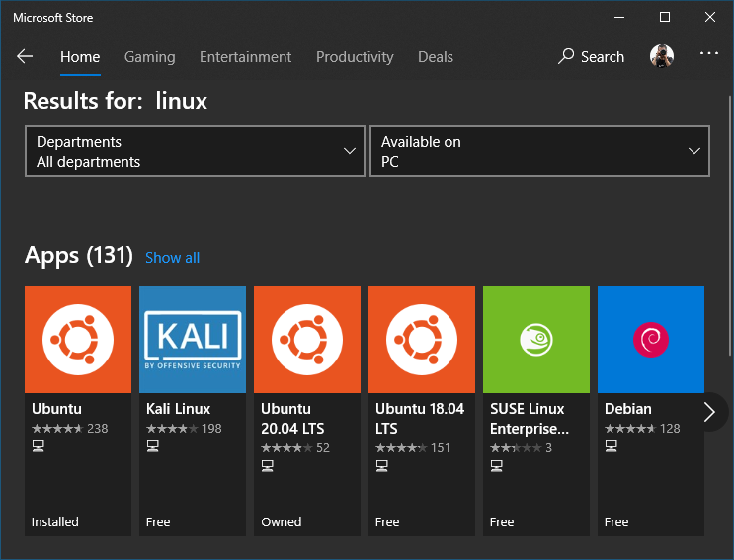Switch to the Home tab
This screenshot has width=734, height=560.
[x=80, y=57]
